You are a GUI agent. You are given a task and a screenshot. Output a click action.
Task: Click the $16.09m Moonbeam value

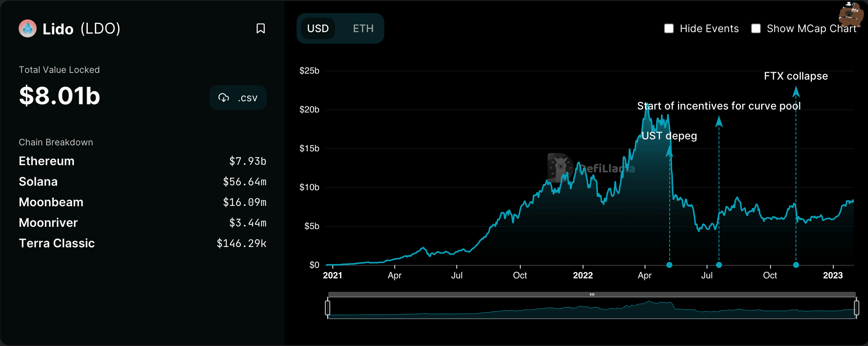[x=245, y=202]
